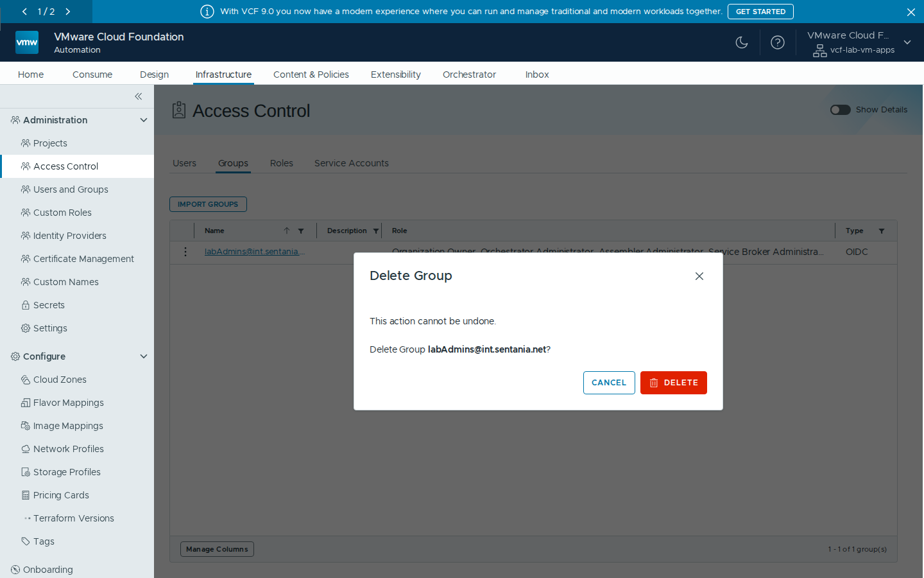The image size is (924, 578).
Task: Collapse the Administration section chevron
Action: (x=144, y=120)
